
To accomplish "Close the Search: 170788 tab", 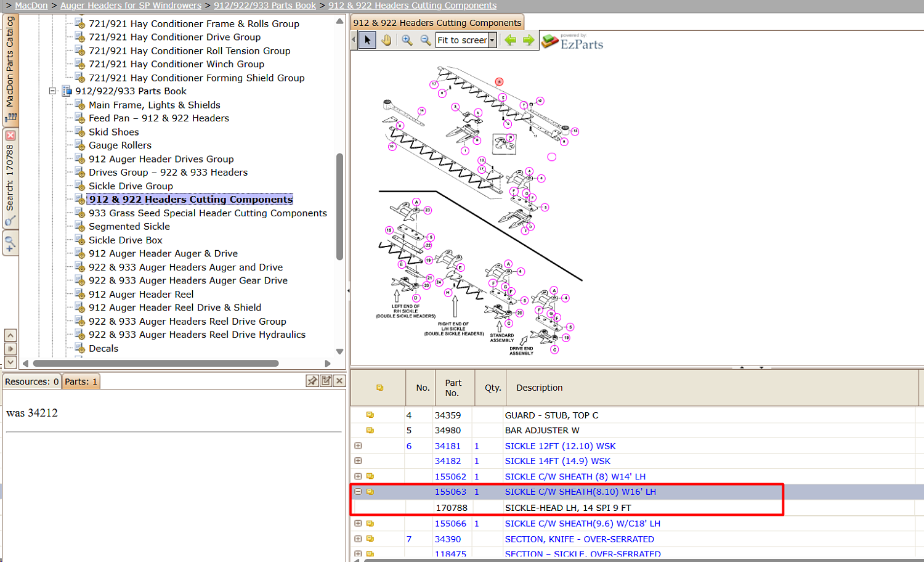I will tap(10, 135).
